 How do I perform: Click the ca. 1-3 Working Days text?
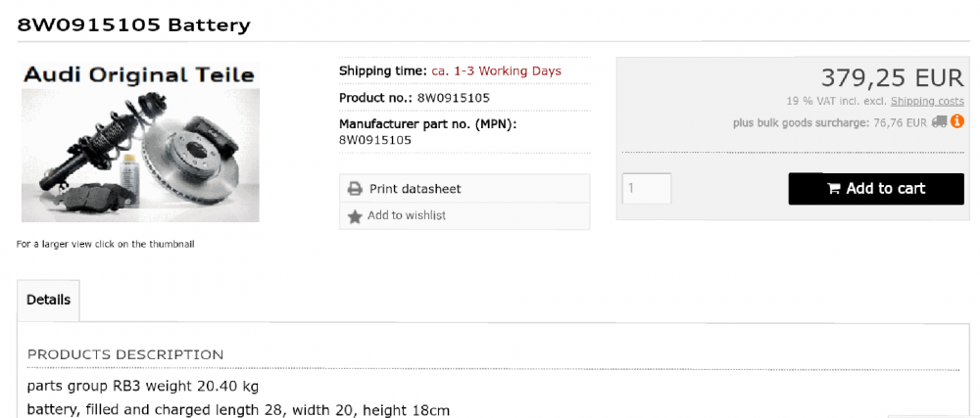click(x=496, y=71)
